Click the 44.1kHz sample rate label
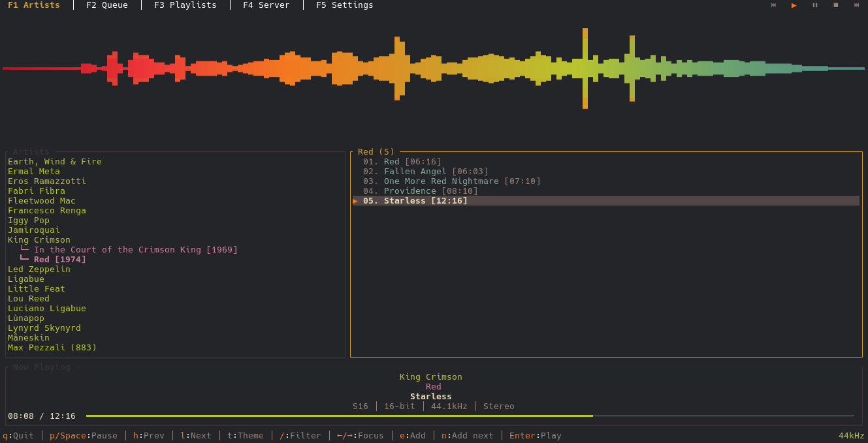Image resolution: width=868 pixels, height=443 pixels. coord(449,406)
